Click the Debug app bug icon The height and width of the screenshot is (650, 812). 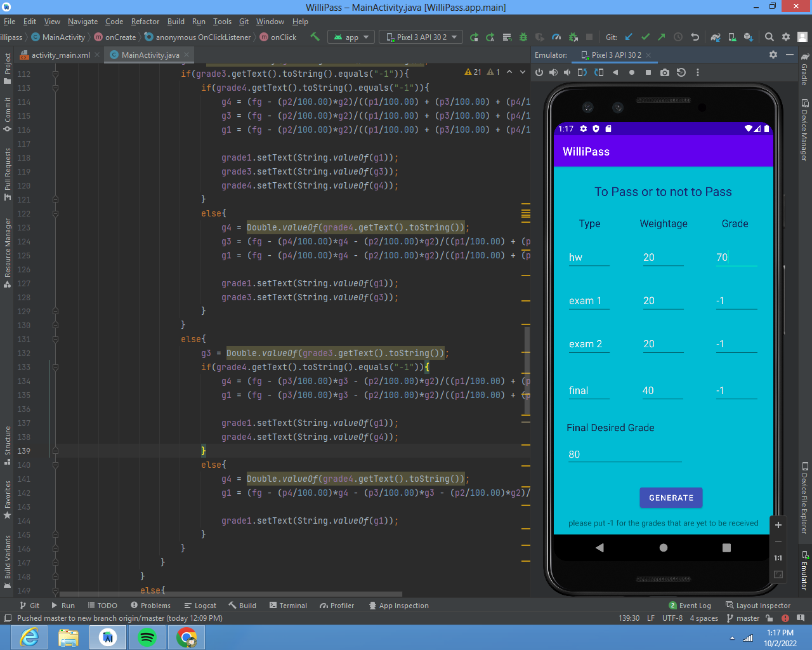[523, 37]
